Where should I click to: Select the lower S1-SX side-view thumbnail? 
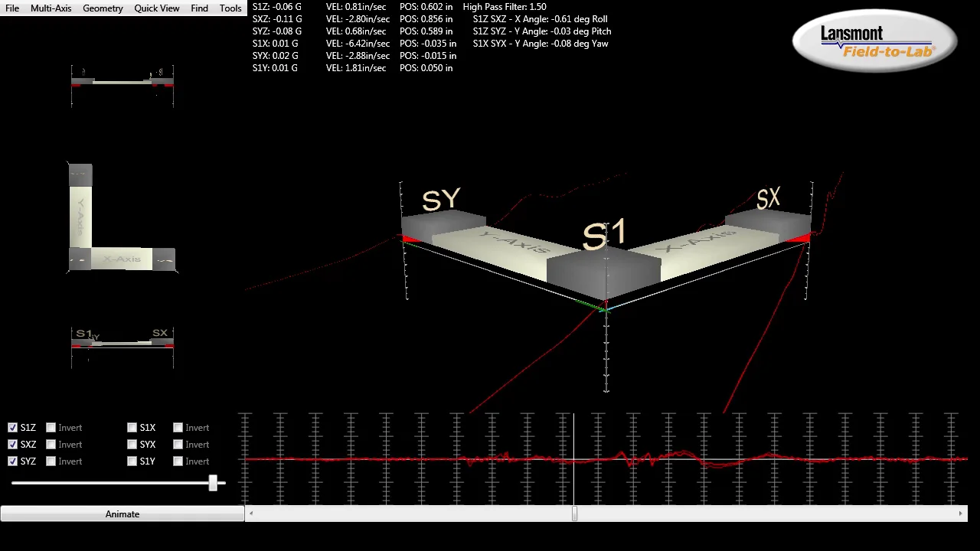coord(122,347)
